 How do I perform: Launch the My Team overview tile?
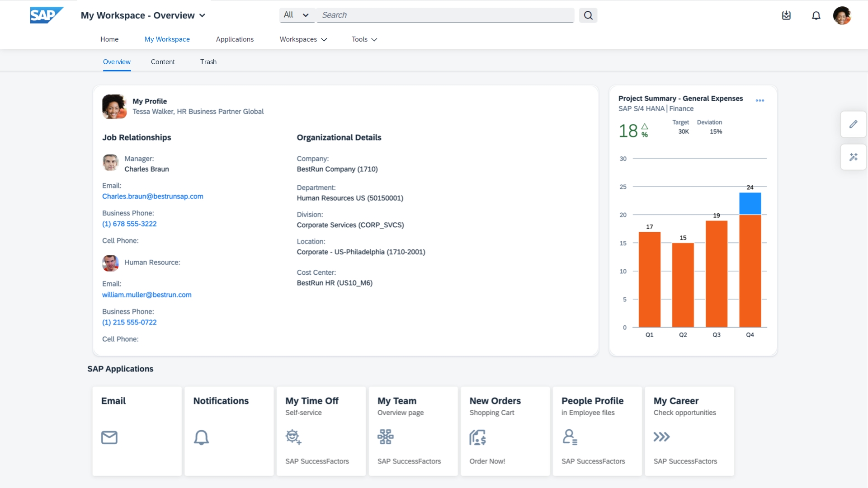pyautogui.click(x=413, y=431)
